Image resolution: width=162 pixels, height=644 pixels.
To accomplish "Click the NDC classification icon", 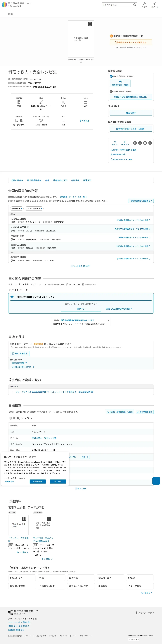I will [63, 121].
